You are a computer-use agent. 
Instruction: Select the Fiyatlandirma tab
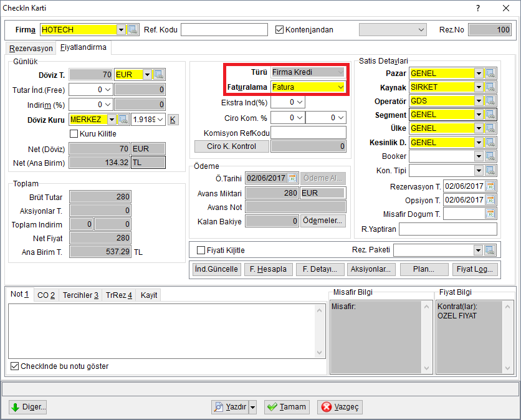[84, 47]
